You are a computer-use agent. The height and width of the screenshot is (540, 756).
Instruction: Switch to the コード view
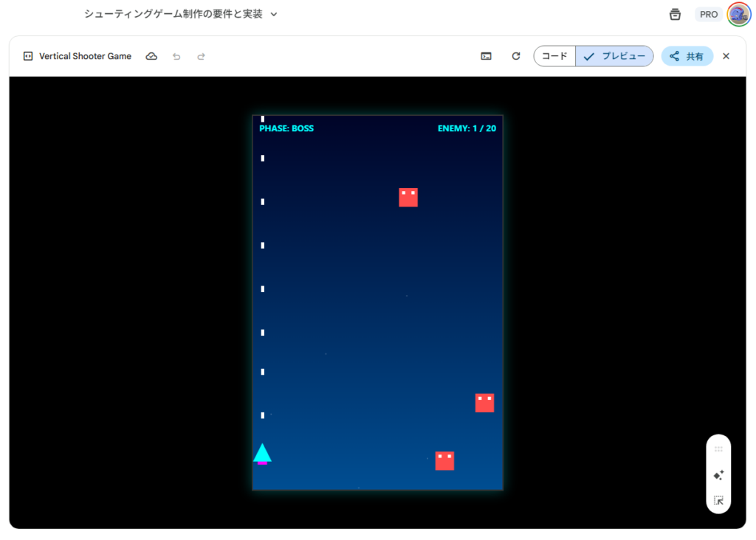tap(554, 56)
